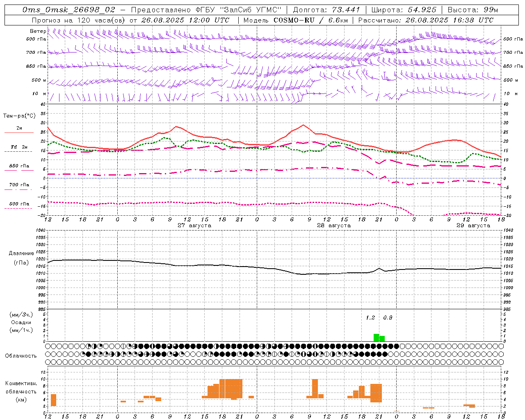Screen dimensions: 525x420
Task: Click the 500 м wind level label on the left
Action: pyautogui.click(x=39, y=80)
